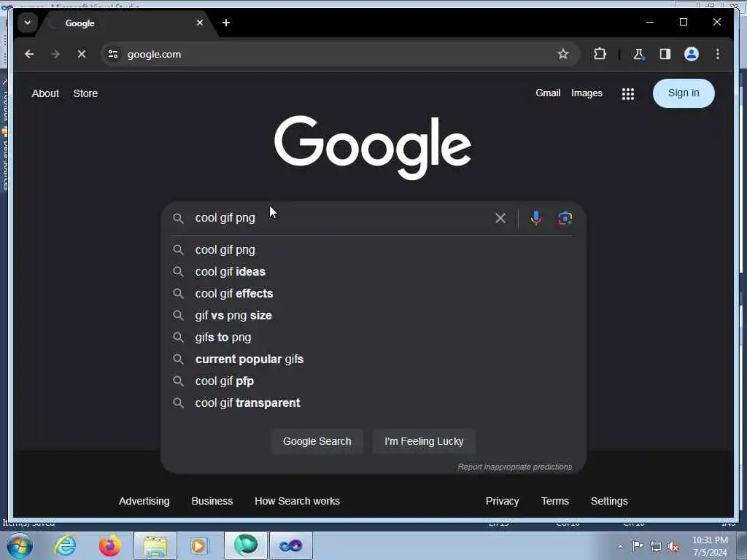Click the Google Search button
This screenshot has width=747, height=560.
(317, 441)
